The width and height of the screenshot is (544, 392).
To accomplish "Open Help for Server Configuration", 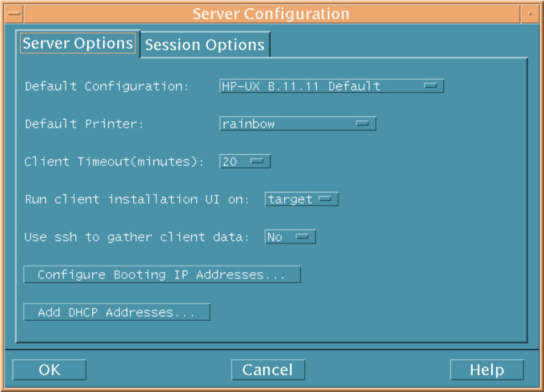I will pos(486,370).
